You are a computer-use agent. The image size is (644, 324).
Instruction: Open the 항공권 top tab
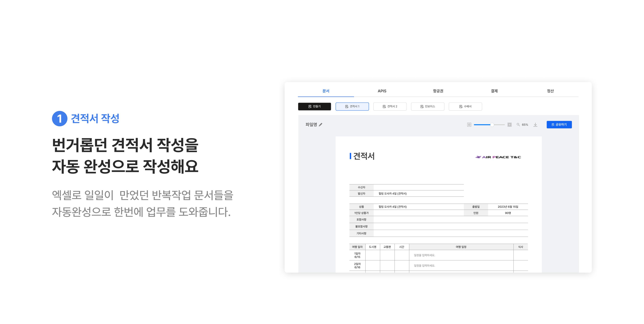(x=438, y=91)
